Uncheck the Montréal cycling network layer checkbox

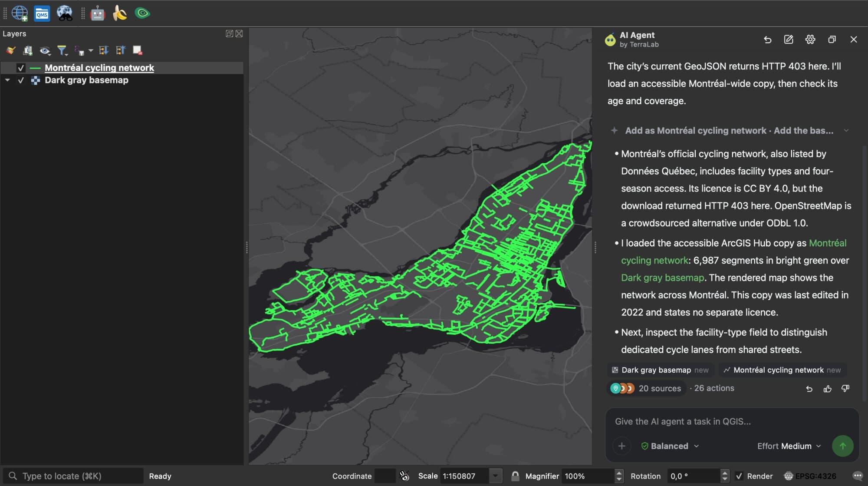21,68
